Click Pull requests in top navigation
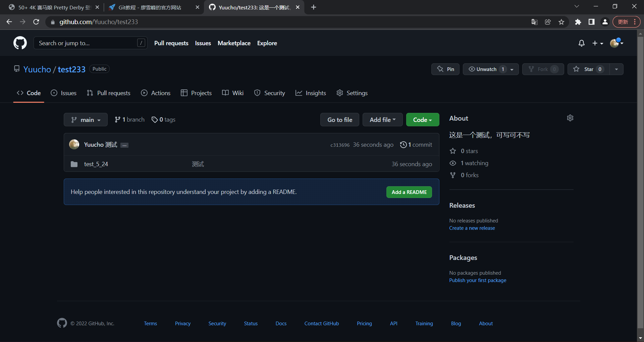 pyautogui.click(x=171, y=43)
